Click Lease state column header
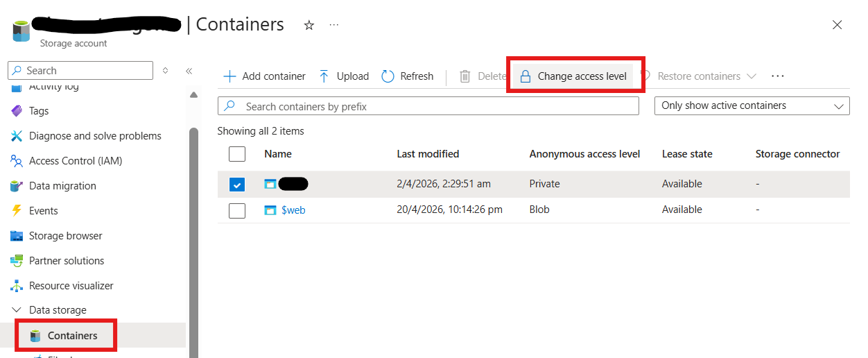 [x=687, y=154]
